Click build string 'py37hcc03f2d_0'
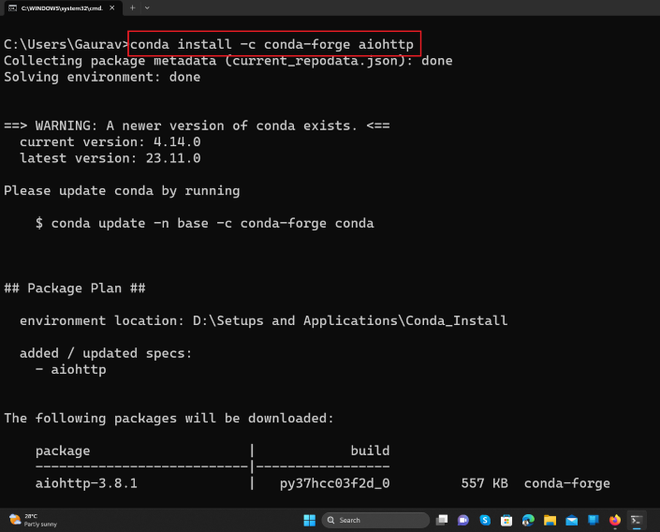 point(335,483)
